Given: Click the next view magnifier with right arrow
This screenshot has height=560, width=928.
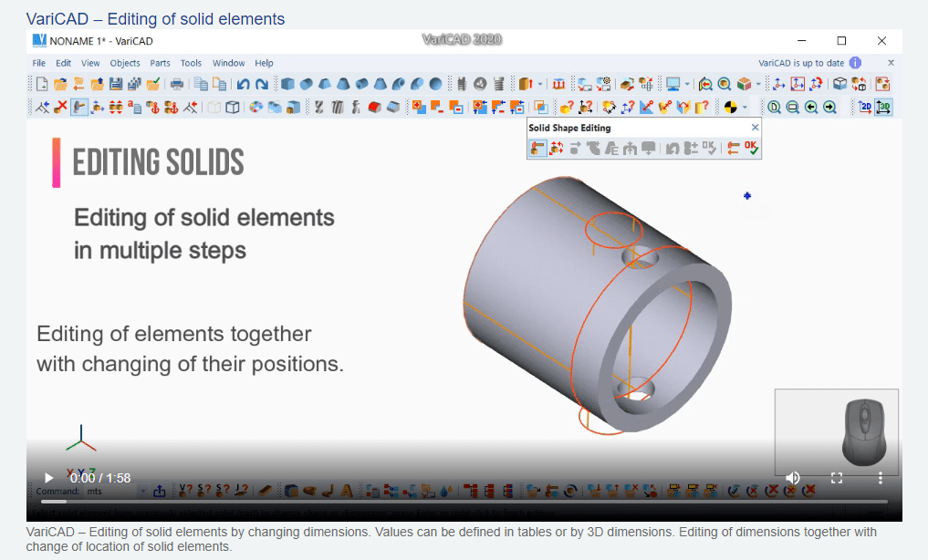Looking at the screenshot, I should click(x=829, y=107).
